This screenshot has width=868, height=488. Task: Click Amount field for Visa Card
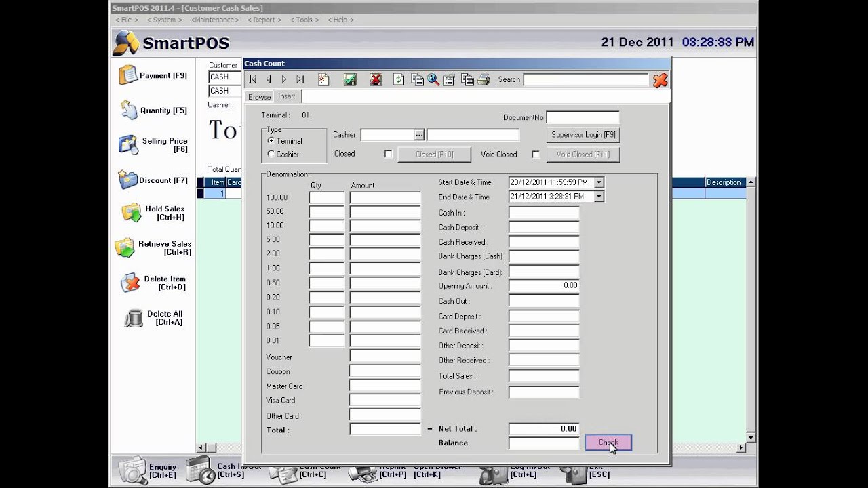[x=385, y=400]
